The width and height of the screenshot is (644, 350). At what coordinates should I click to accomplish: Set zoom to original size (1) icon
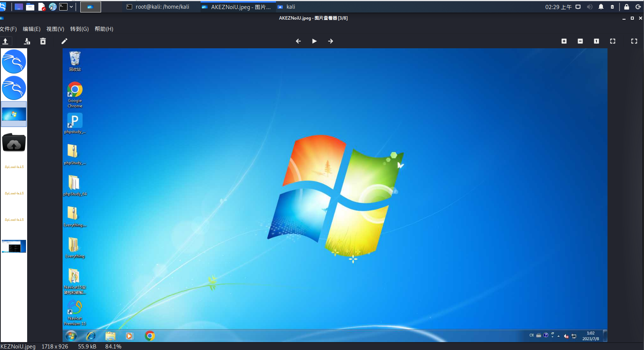coord(596,41)
